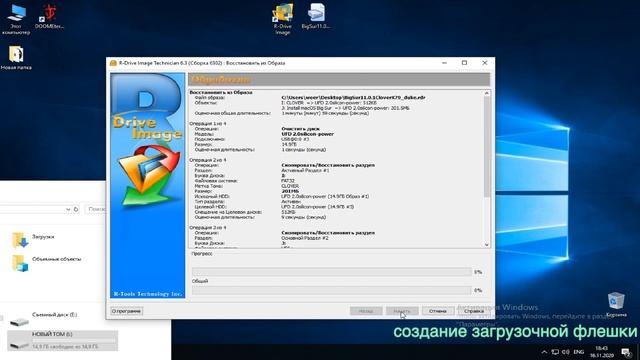Screen dimensions: 640x360
Task: Click the clock and date in taskbar
Action: (x=602, y=352)
